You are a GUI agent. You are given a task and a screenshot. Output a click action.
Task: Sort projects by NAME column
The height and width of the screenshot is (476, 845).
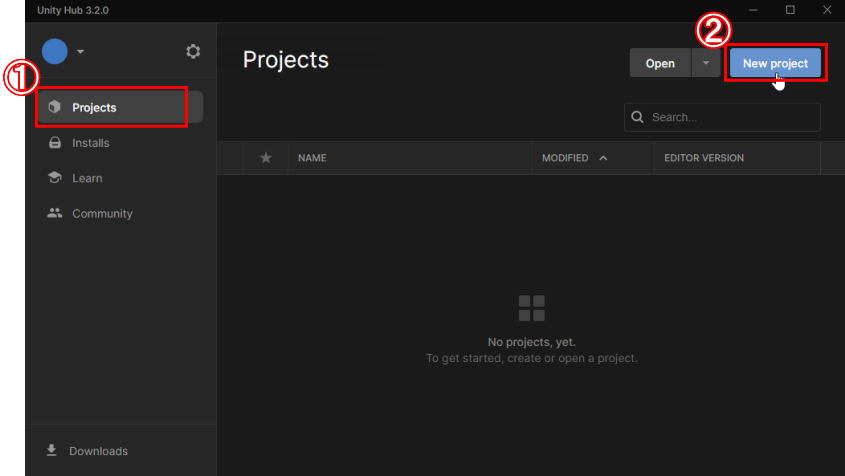[x=312, y=158]
